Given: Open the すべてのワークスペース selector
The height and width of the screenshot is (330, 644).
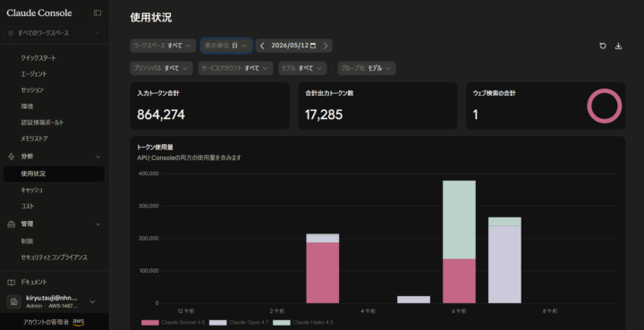Looking at the screenshot, I should 54,33.
